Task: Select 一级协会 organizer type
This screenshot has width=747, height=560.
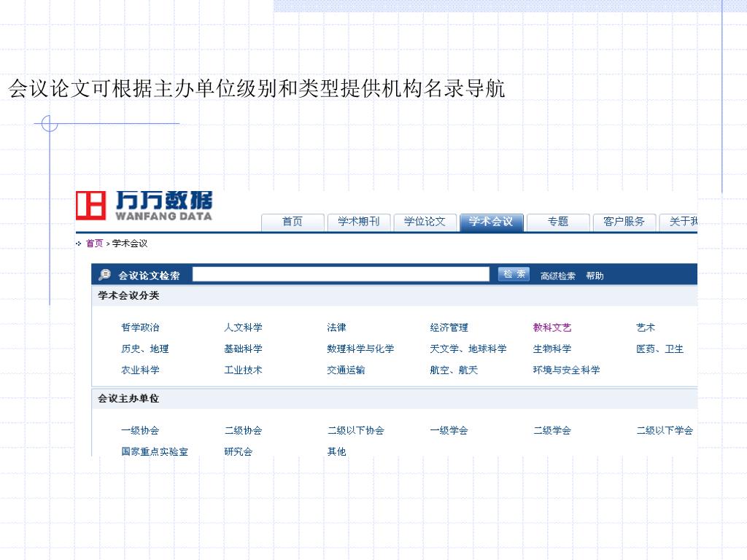Action: (140, 430)
